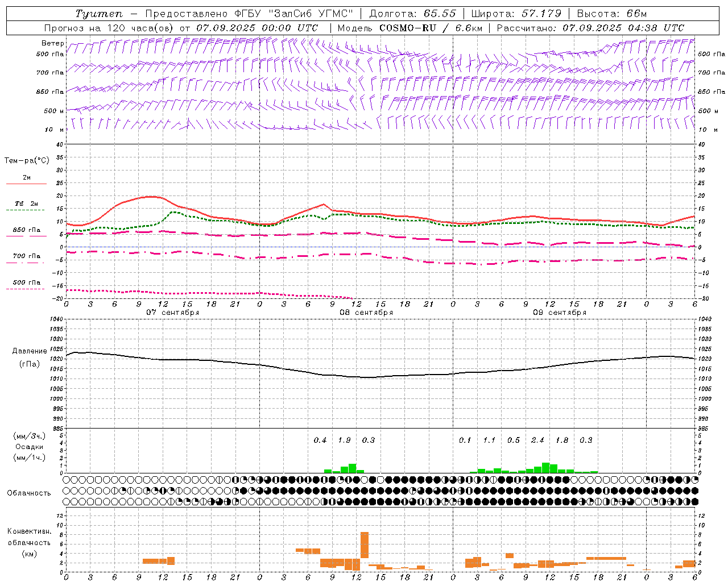
Task: Click "Рассчитано: 07.09.2025 04:38 UTC" timestamp
Action: (590, 28)
